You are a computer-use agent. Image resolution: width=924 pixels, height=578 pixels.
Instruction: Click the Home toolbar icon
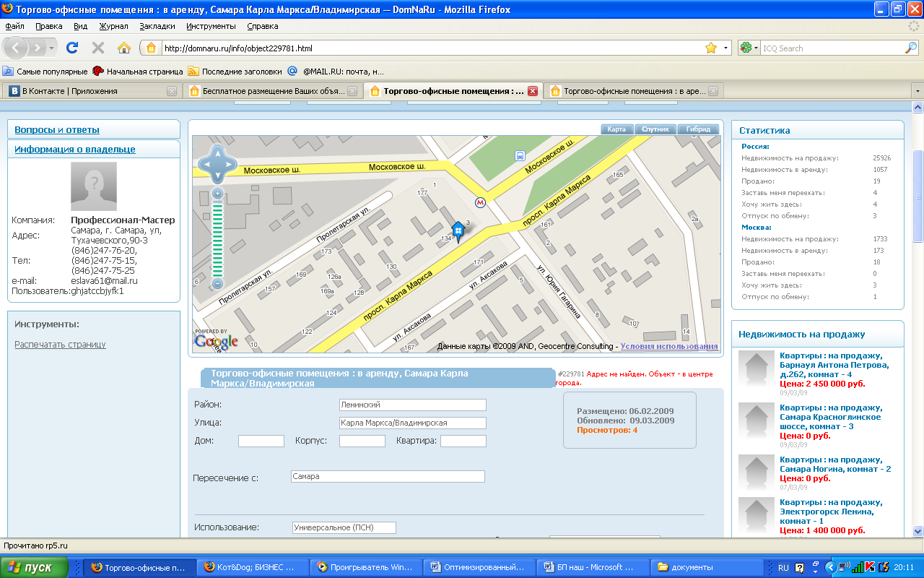point(124,48)
